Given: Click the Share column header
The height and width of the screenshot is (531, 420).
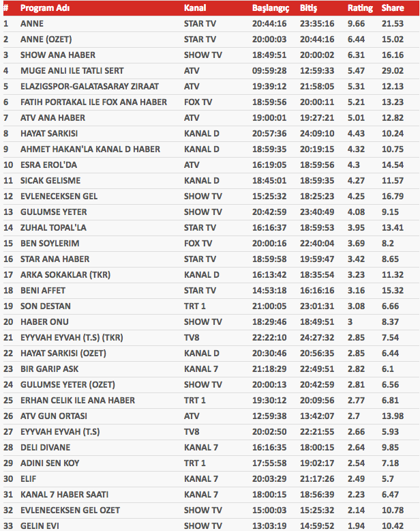Looking at the screenshot, I should (392, 8).
